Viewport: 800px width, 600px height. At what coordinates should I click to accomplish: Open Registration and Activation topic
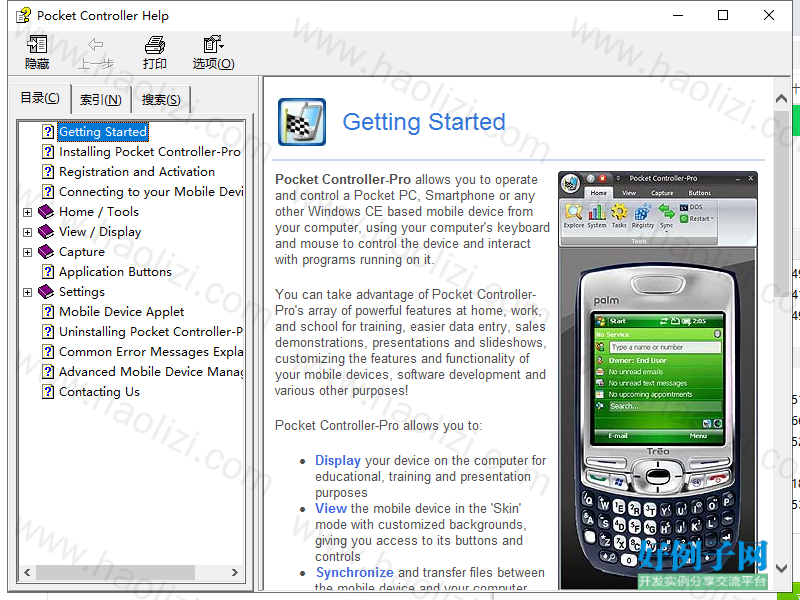click(x=137, y=171)
